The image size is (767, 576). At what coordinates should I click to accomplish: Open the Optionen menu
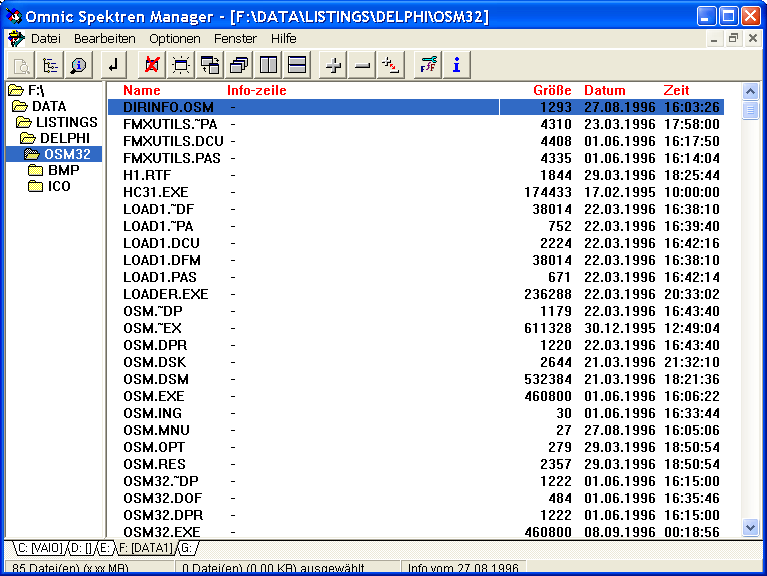pyautogui.click(x=175, y=38)
